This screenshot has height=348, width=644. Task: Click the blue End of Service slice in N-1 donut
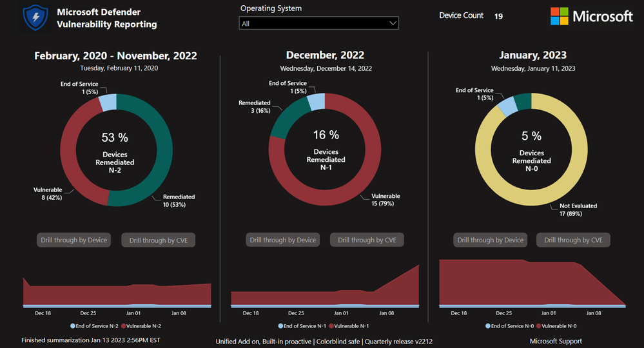(317, 102)
